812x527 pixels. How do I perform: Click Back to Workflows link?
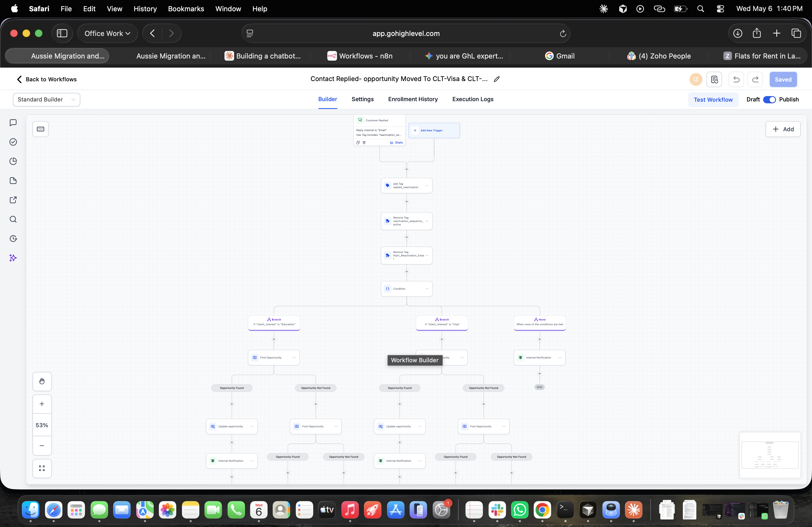47,79
